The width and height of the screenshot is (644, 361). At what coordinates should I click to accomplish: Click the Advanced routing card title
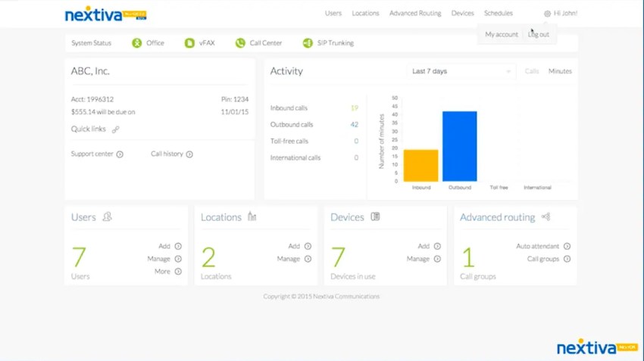coord(497,217)
